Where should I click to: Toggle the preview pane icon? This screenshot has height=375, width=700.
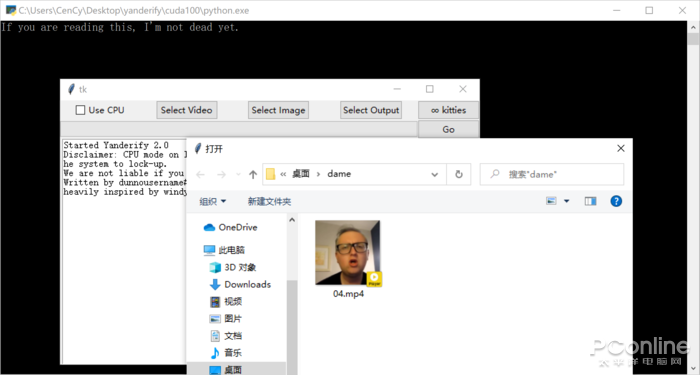590,201
